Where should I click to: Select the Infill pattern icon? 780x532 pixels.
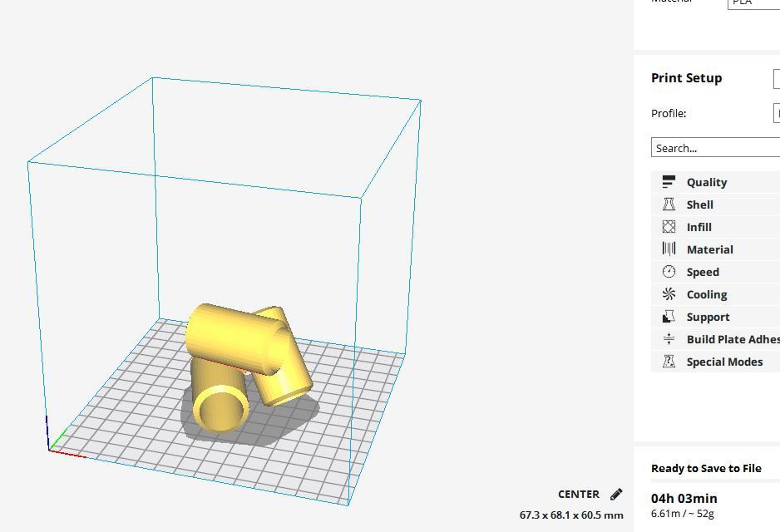[669, 227]
